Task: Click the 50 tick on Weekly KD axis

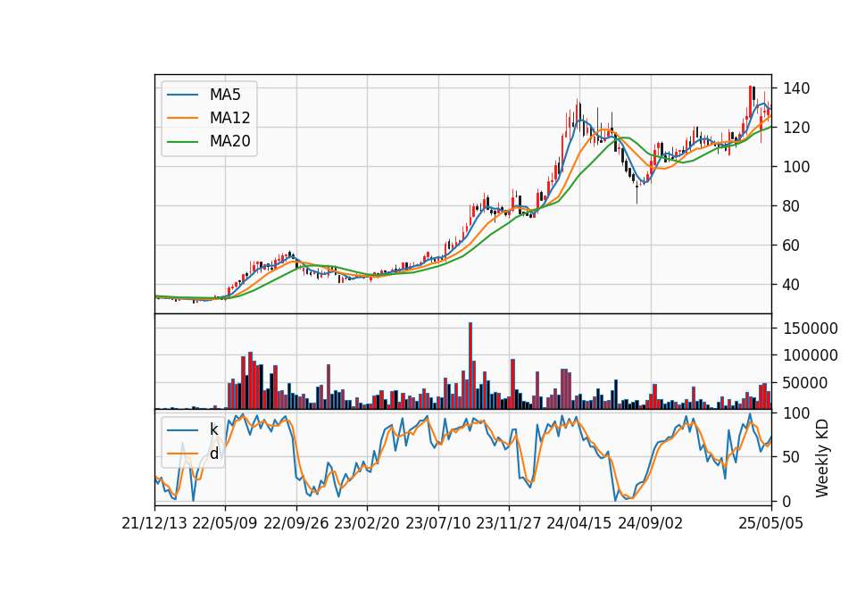Action: pos(793,456)
